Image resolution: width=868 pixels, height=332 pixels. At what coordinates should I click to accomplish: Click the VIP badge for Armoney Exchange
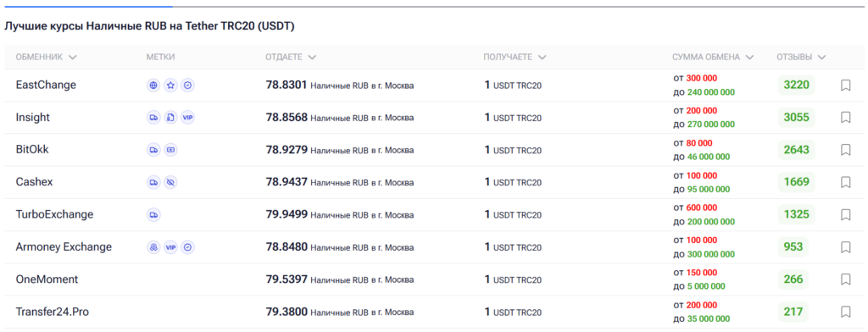[170, 247]
